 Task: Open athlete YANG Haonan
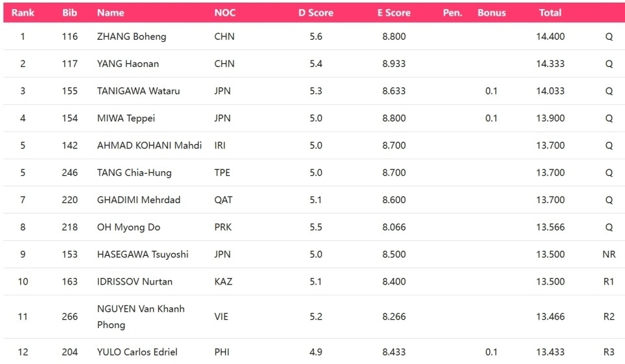[x=128, y=64]
